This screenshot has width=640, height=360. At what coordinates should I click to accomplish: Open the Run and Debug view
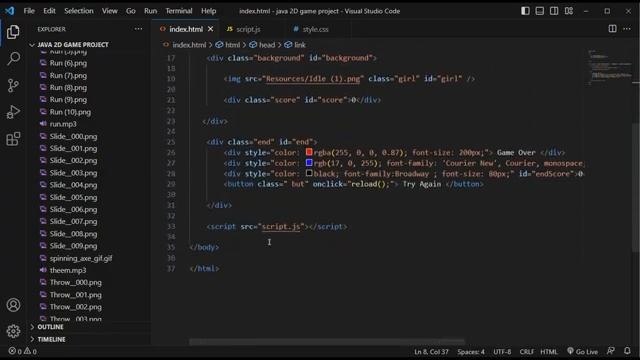pyautogui.click(x=13, y=112)
